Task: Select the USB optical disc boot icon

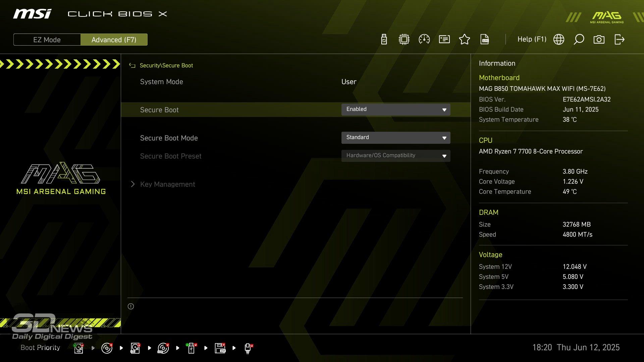Action: coord(163,348)
